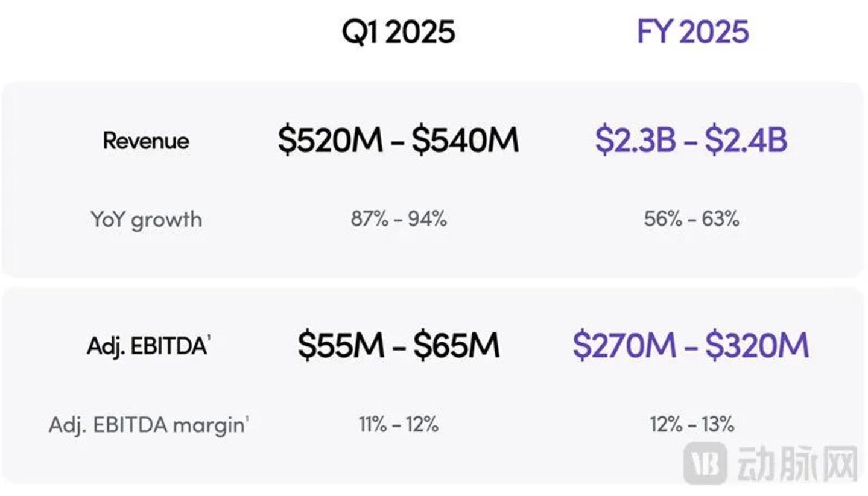Click the Revenue row label

(x=146, y=141)
